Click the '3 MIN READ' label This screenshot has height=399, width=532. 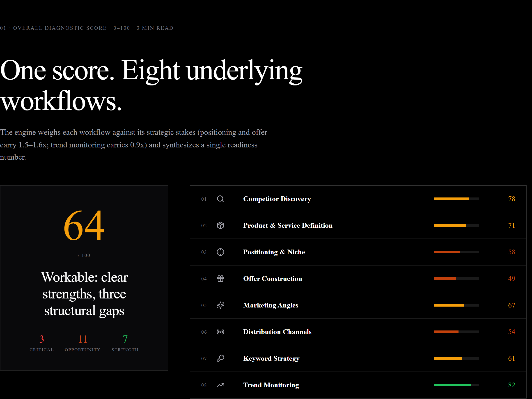coord(155,28)
